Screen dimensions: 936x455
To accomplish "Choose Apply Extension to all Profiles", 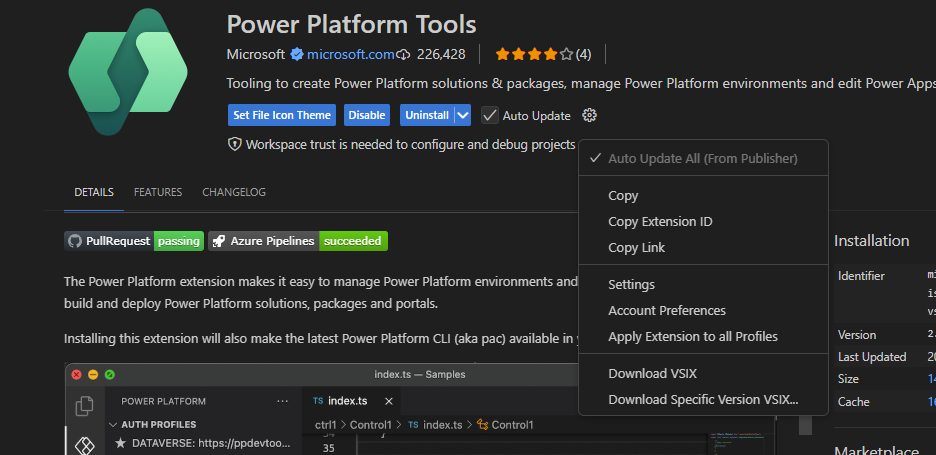I will pos(703,336).
